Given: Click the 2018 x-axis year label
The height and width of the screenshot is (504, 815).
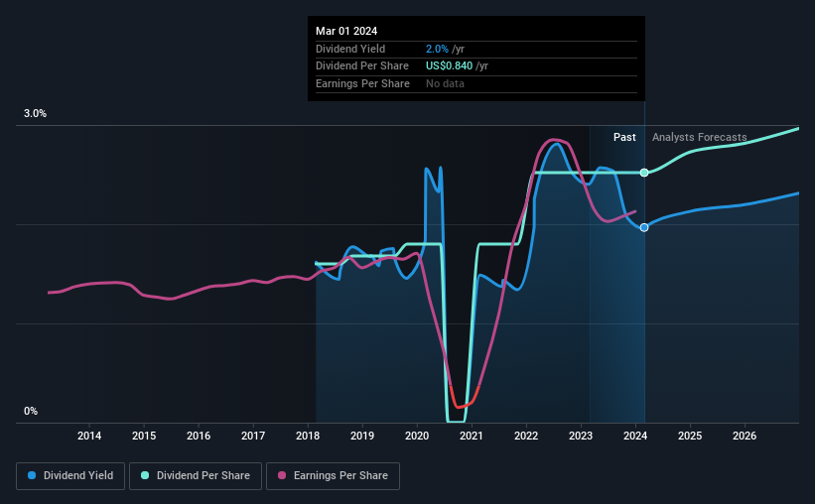Looking at the screenshot, I should 308,436.
